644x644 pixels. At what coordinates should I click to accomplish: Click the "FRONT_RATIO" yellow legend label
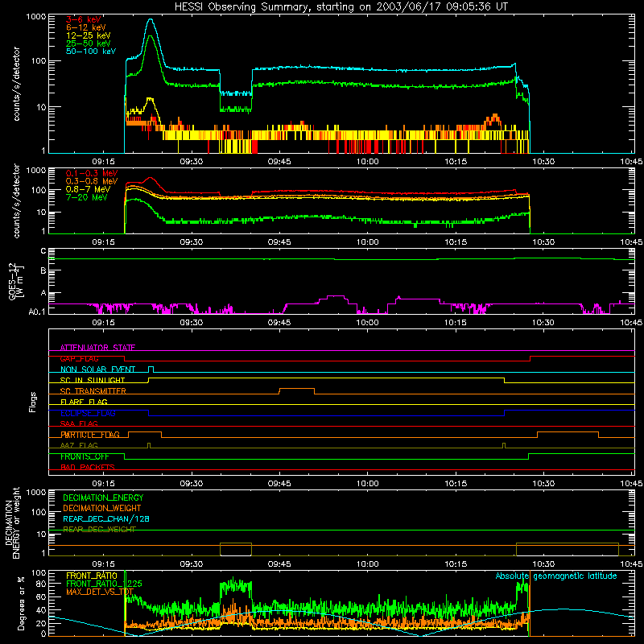(x=92, y=576)
